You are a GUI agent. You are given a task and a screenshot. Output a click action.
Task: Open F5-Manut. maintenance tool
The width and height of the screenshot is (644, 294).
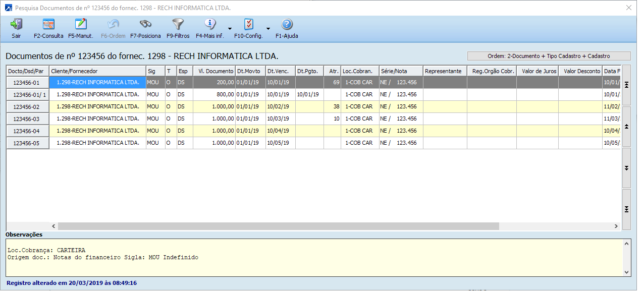coord(80,24)
